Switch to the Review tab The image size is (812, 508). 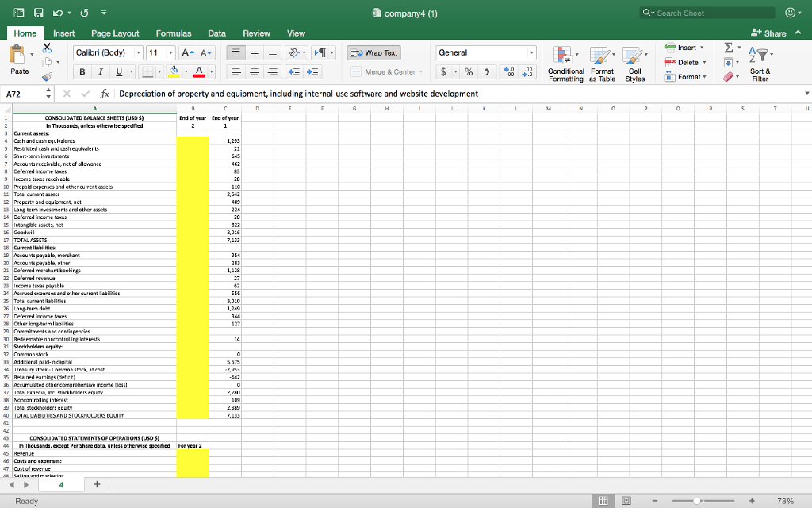pos(256,33)
